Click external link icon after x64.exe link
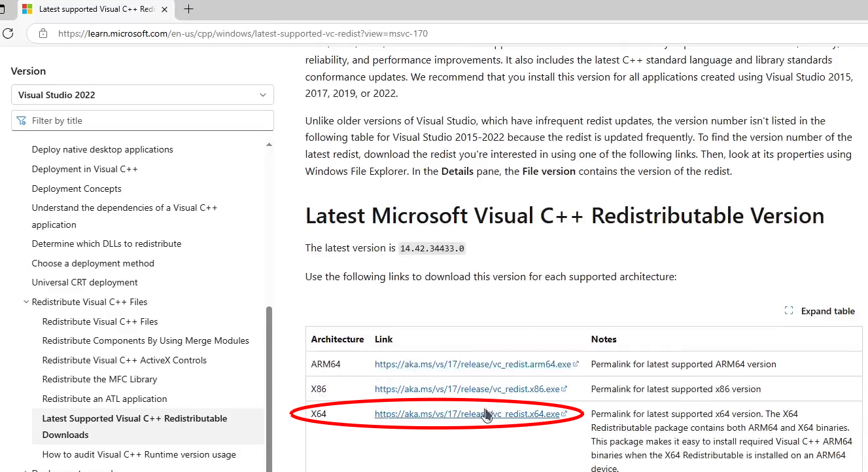This screenshot has width=868, height=472. click(564, 414)
